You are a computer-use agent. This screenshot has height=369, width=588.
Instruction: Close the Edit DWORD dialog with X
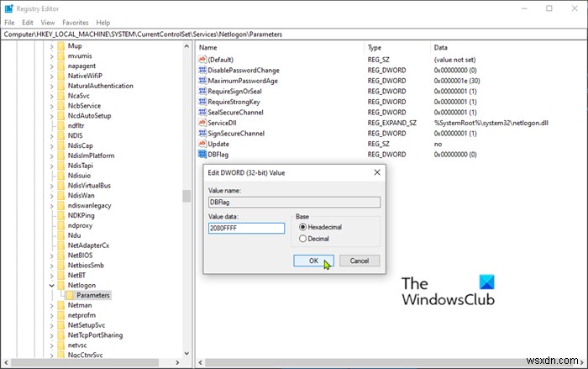(x=377, y=172)
